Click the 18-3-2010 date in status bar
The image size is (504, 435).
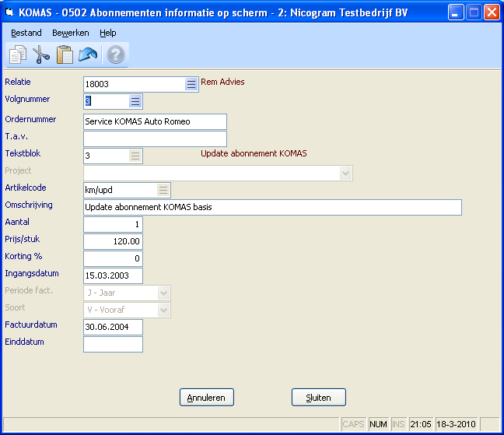[x=456, y=424]
